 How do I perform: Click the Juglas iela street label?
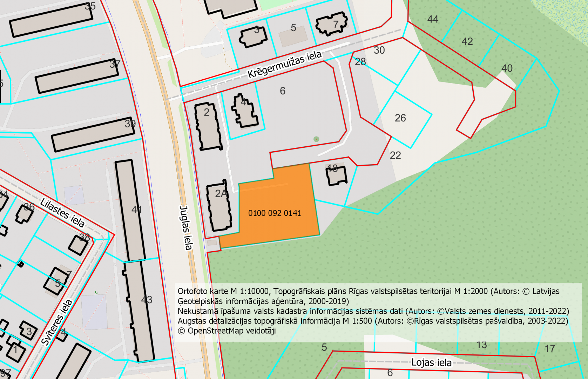185,227
